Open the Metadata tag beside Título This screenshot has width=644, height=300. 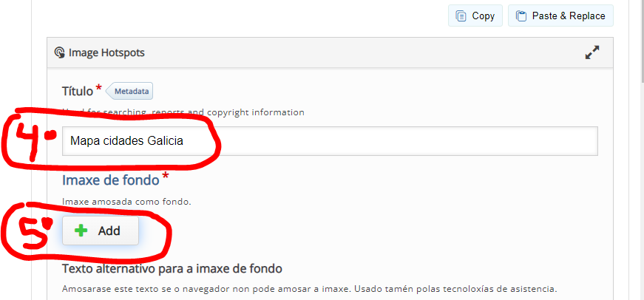132,92
